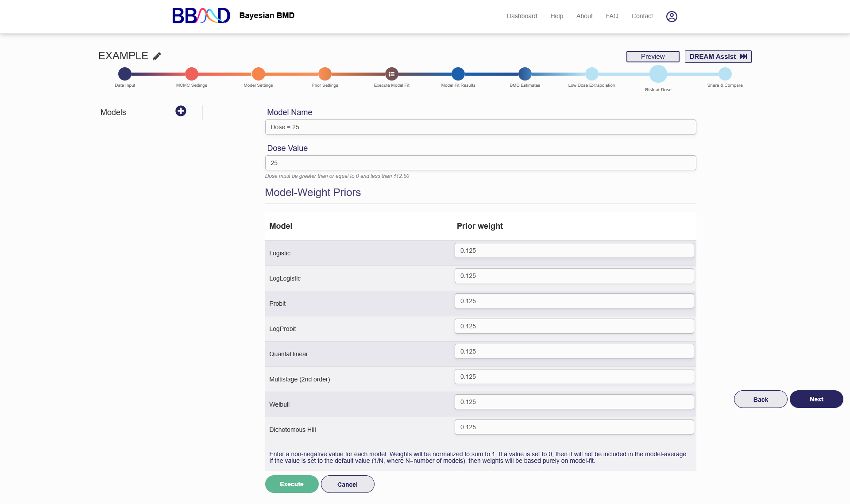The width and height of the screenshot is (850, 504).
Task: Navigate to the Prior Settings step circle
Action: coord(325,74)
